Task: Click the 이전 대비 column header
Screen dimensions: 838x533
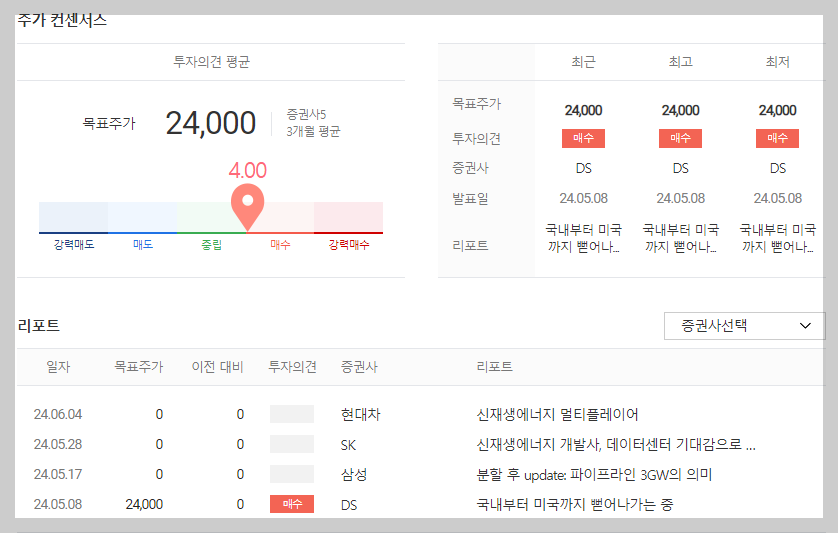Action: coord(218,367)
